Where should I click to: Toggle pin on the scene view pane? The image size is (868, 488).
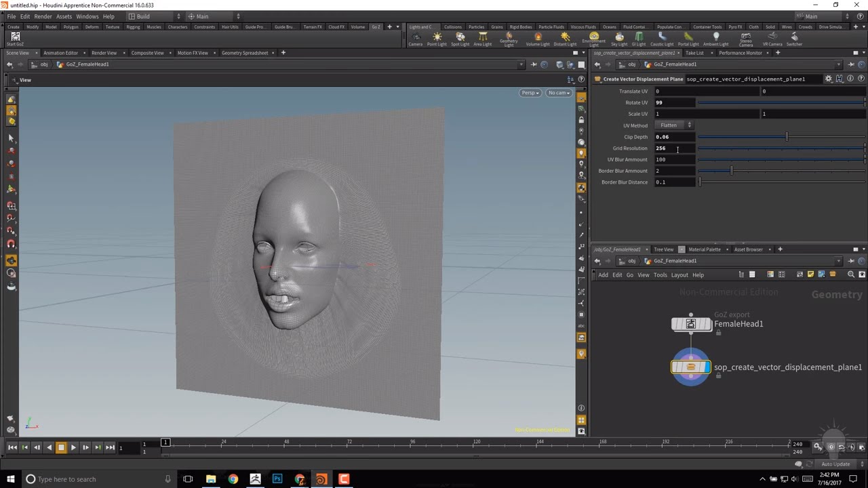[534, 64]
